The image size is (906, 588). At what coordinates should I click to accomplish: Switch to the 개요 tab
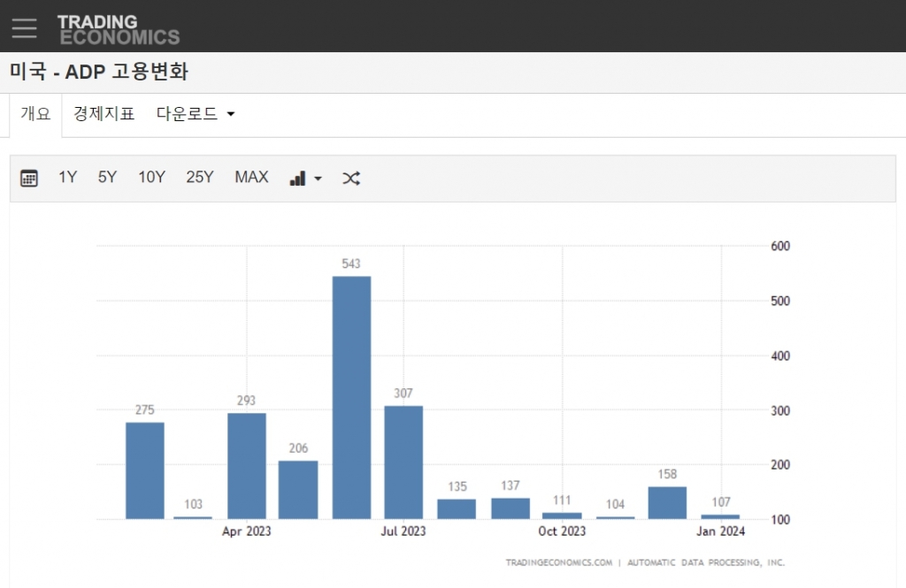[x=35, y=114]
